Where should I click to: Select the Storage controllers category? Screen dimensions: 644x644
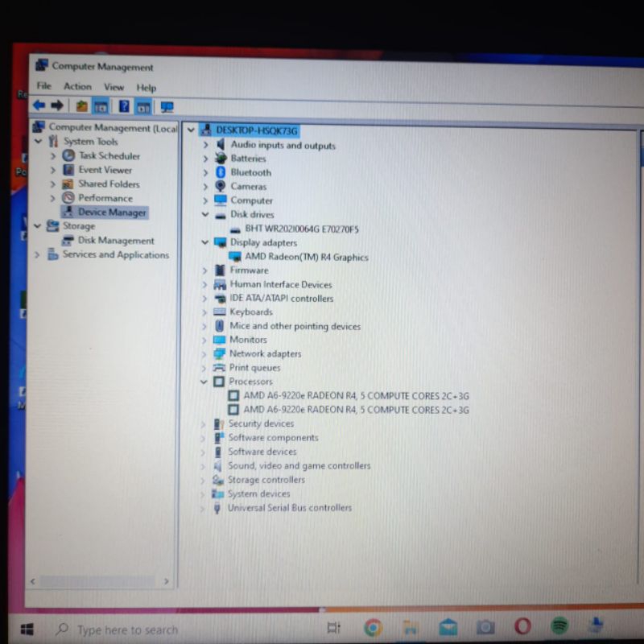click(x=266, y=480)
